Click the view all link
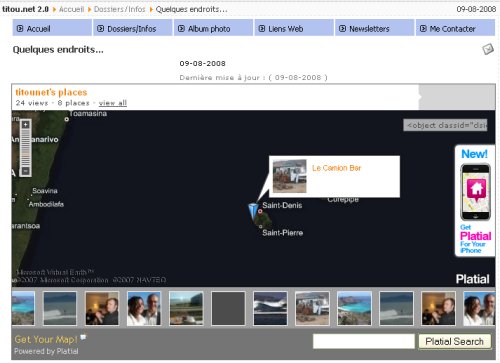This screenshot has width=500, height=363. pyautogui.click(x=113, y=103)
